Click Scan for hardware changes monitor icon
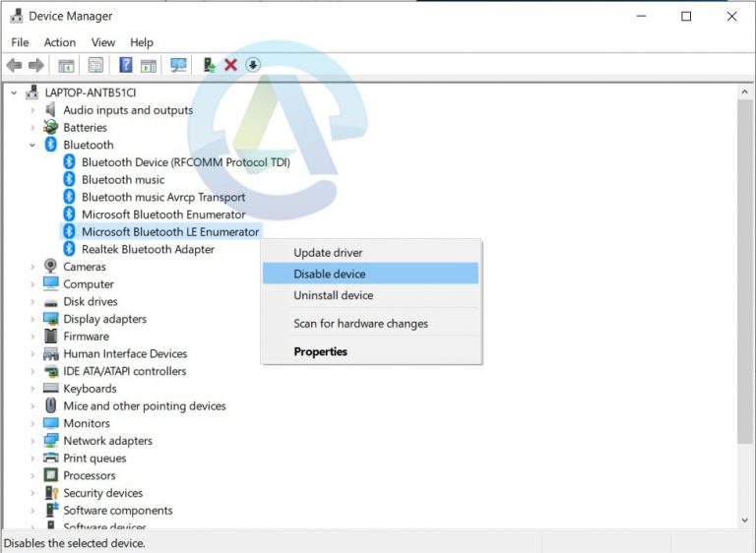The image size is (756, 553). coord(178,65)
